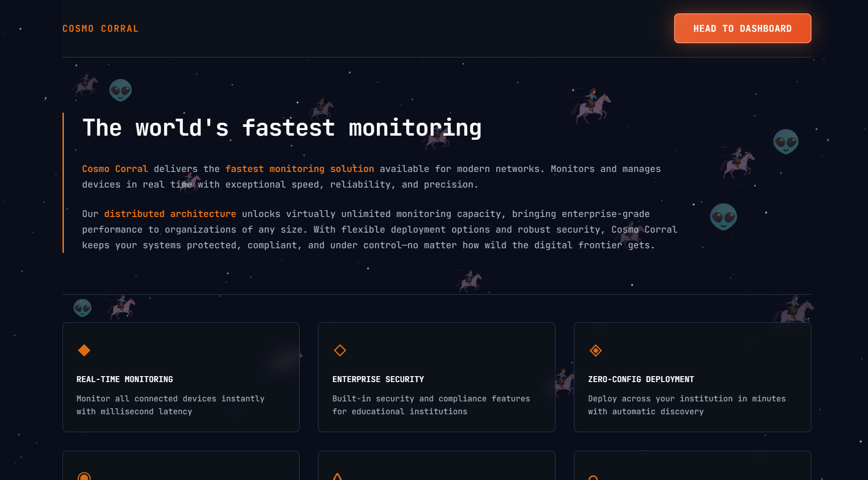Click the Head to Dashboard button
Viewport: 868px width, 480px height.
click(x=743, y=29)
